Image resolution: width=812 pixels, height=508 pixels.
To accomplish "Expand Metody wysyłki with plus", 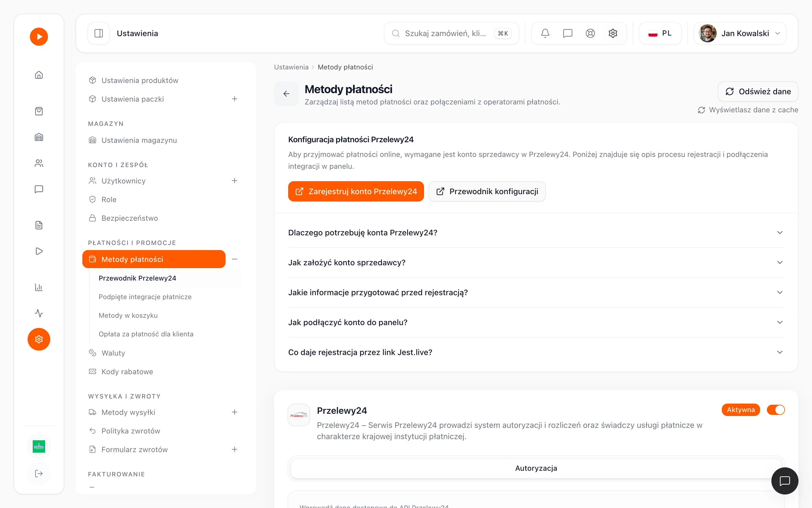I will point(235,412).
